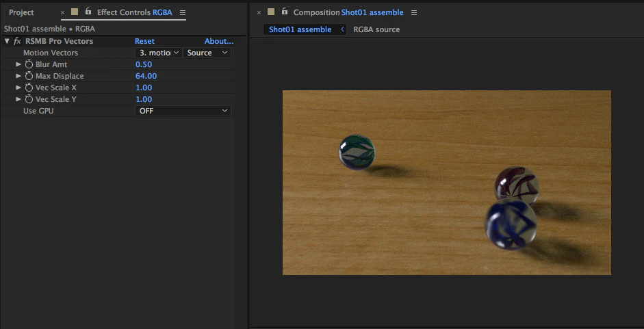Toggle the Composition panel lock
This screenshot has height=329, width=644.
pyautogui.click(x=284, y=12)
